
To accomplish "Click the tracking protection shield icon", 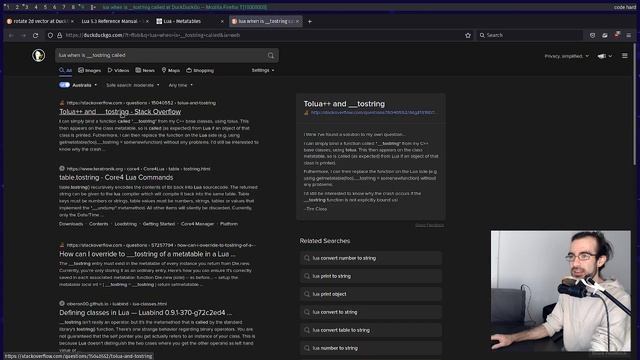I will click(50, 36).
